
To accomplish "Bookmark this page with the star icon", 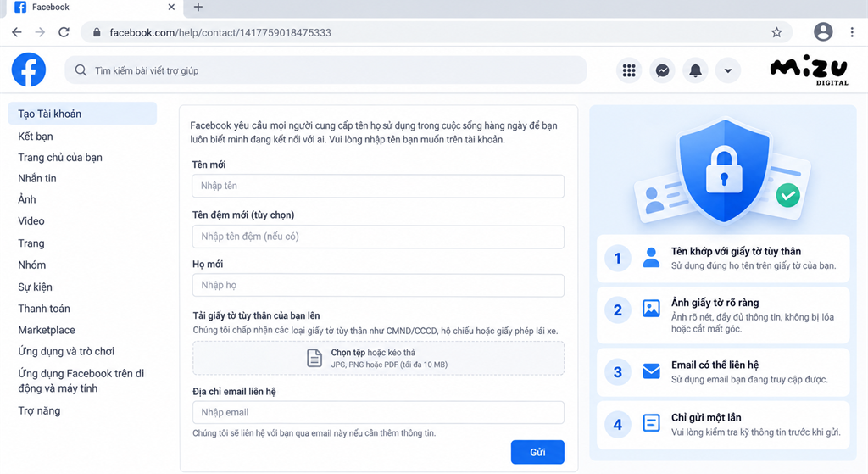I will (x=776, y=32).
